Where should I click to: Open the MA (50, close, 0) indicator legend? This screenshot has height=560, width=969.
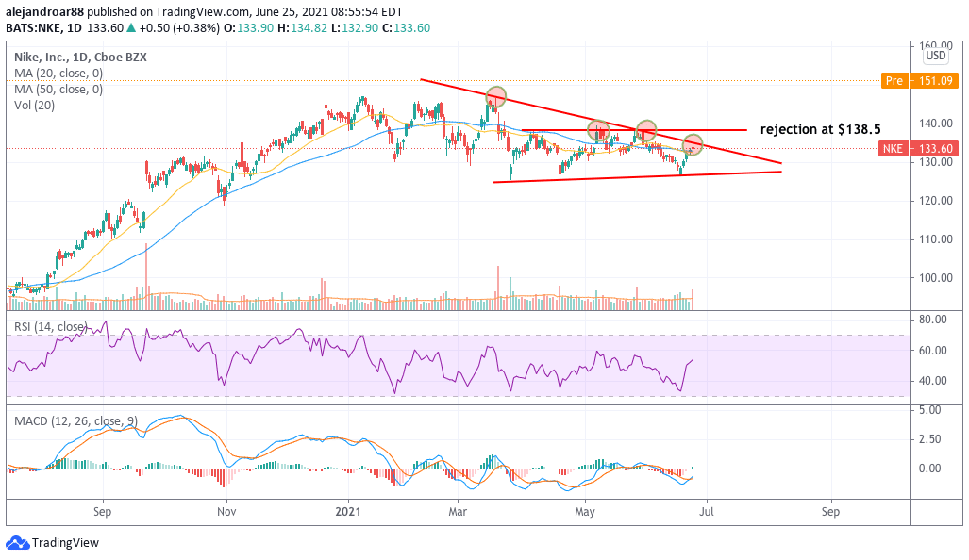(x=58, y=90)
